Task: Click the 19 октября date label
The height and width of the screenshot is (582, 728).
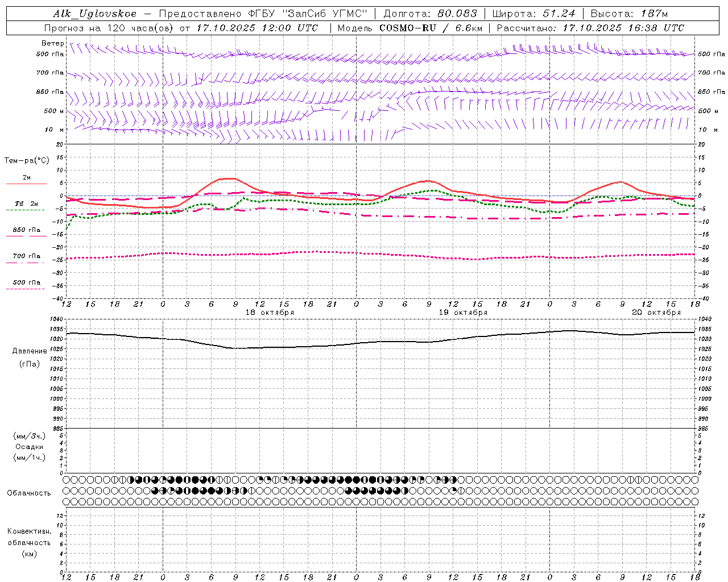Action: [x=463, y=313]
